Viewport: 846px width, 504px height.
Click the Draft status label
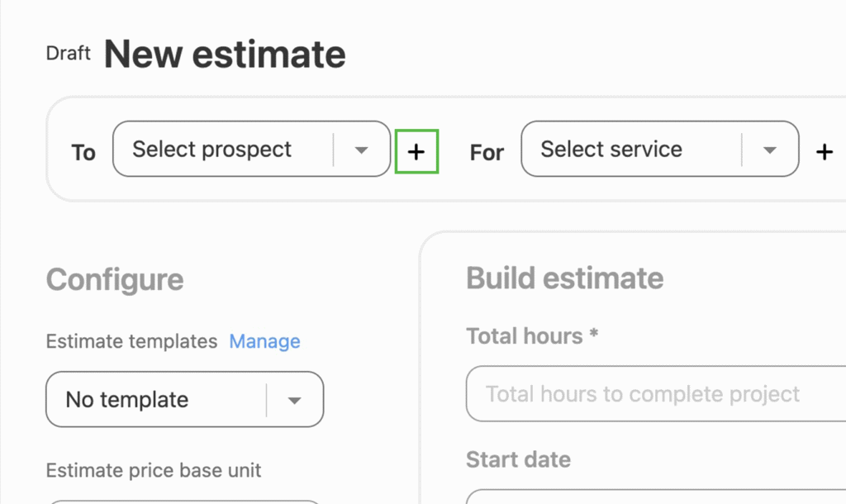pos(68,54)
